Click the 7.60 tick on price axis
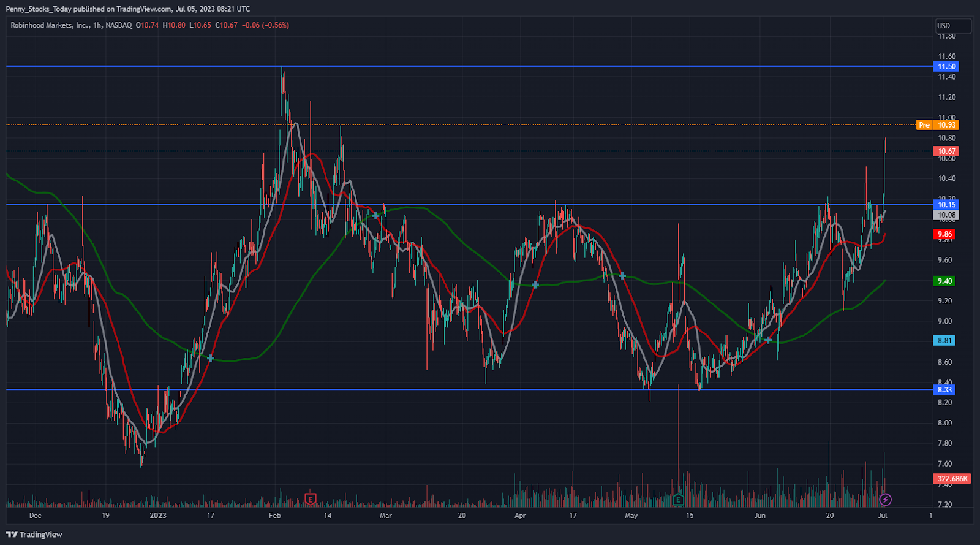 [x=945, y=464]
